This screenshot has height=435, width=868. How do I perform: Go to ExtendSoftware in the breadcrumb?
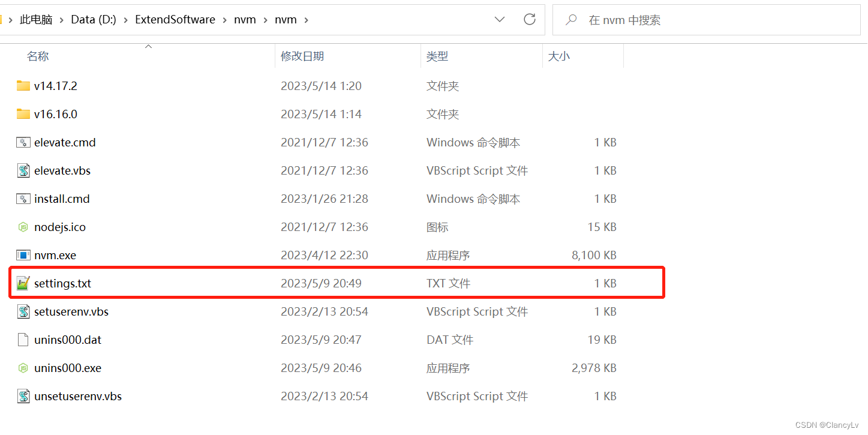[175, 20]
